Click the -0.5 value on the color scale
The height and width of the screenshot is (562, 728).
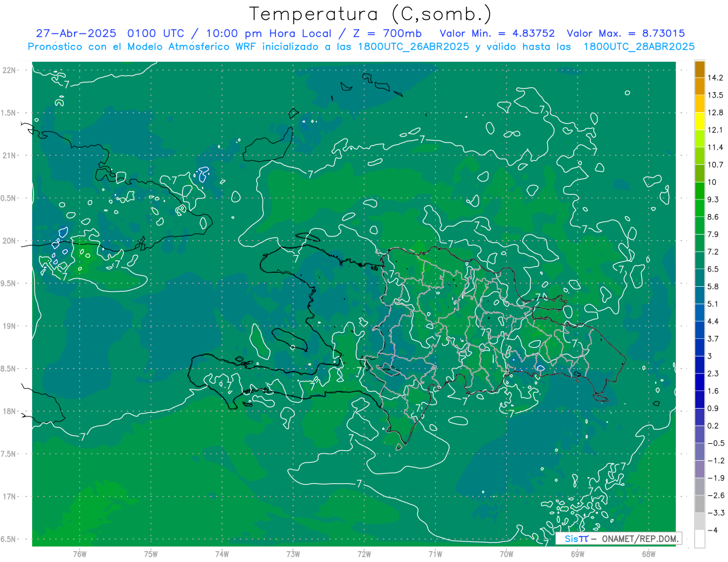(715, 443)
